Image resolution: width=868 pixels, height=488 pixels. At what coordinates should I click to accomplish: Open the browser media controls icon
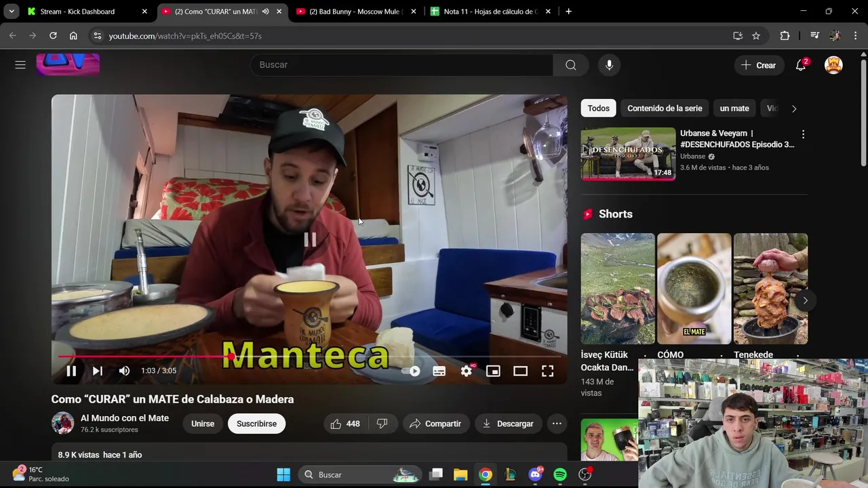(x=815, y=36)
